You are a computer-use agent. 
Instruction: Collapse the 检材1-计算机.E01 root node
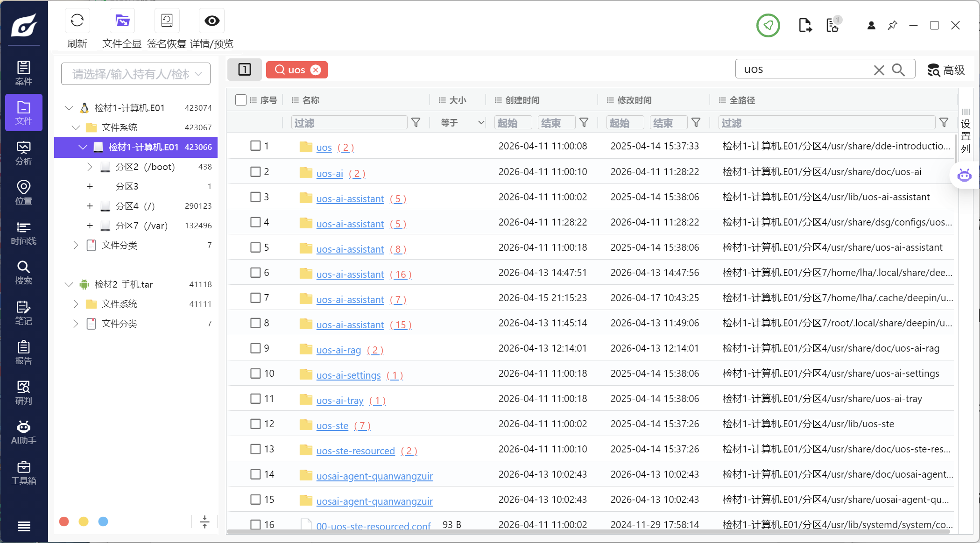pos(69,108)
